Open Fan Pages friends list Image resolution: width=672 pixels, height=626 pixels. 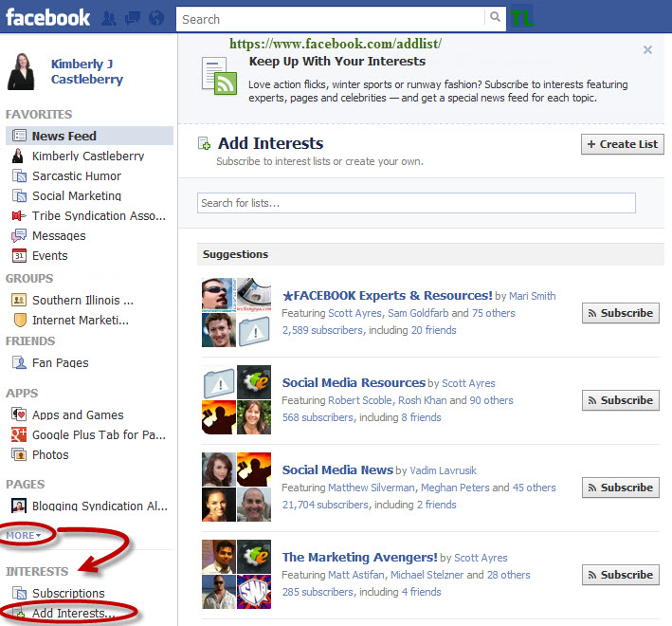pyautogui.click(x=61, y=362)
